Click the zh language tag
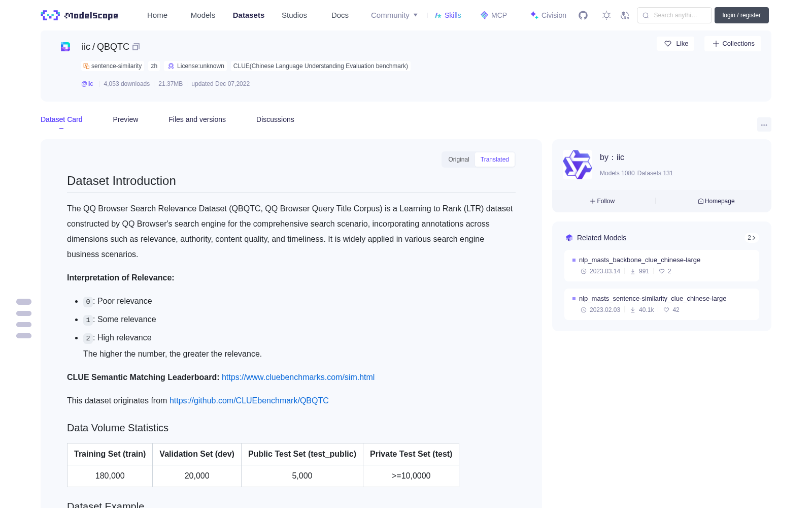812x508 pixels. [154, 66]
